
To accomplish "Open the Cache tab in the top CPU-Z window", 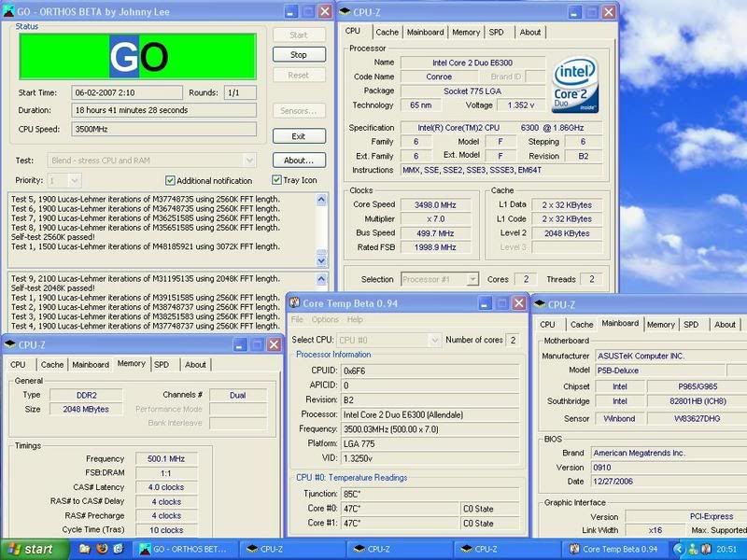I will click(387, 32).
